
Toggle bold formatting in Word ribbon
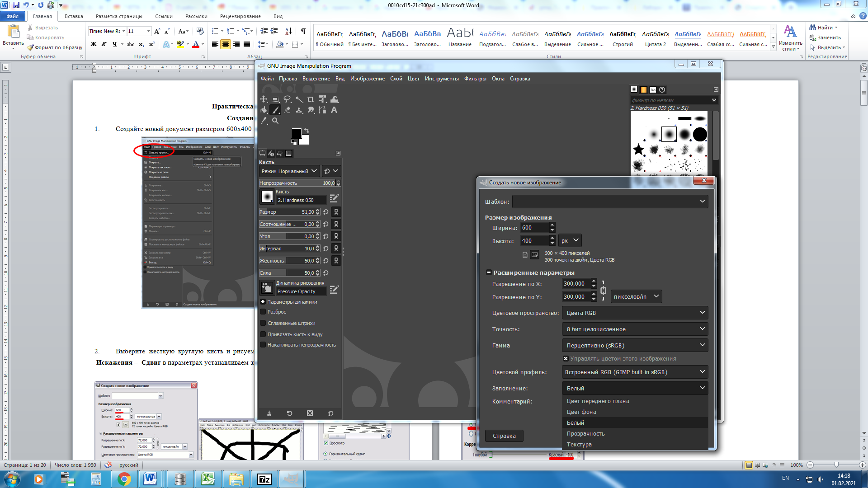pos(94,44)
